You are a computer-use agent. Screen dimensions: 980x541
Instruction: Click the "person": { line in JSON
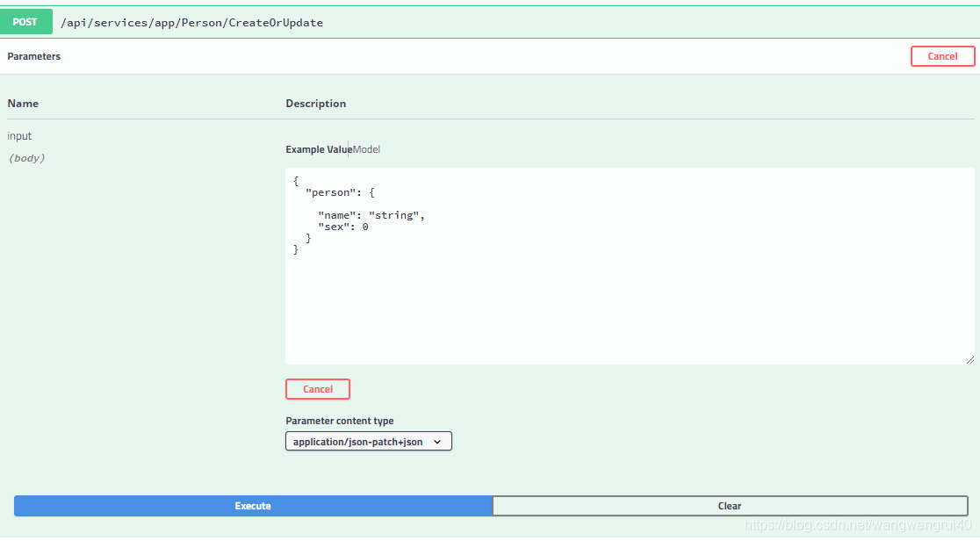tap(340, 192)
